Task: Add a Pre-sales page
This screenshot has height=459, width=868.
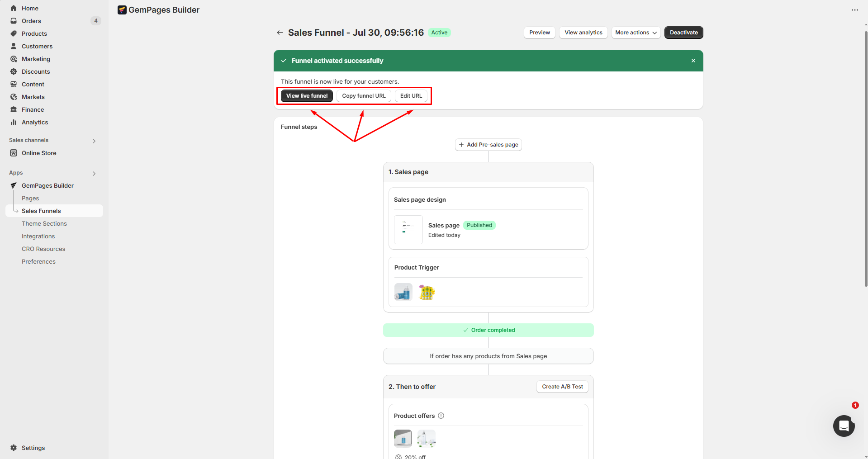Action: pyautogui.click(x=488, y=145)
